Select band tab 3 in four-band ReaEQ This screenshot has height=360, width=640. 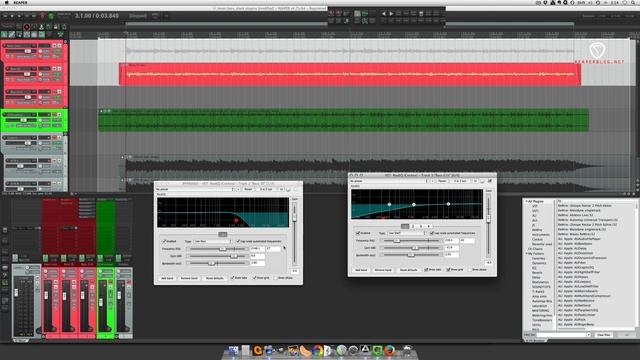[x=421, y=226]
